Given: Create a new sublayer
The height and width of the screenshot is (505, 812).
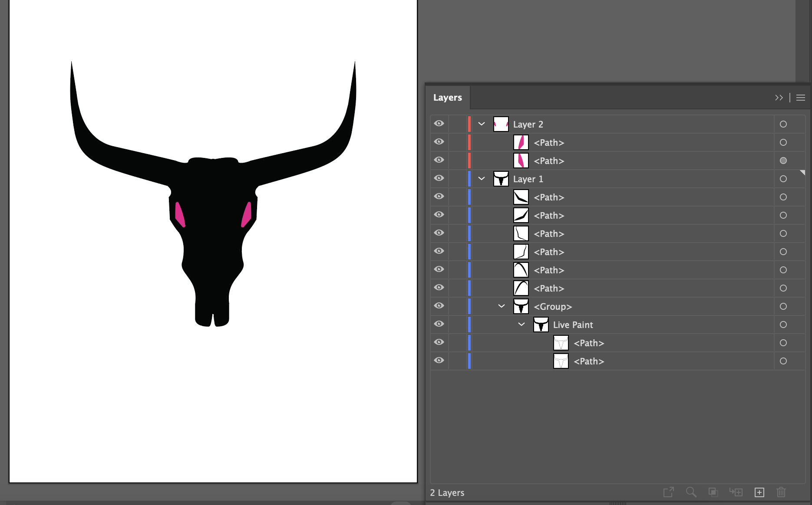Looking at the screenshot, I should pyautogui.click(x=736, y=492).
